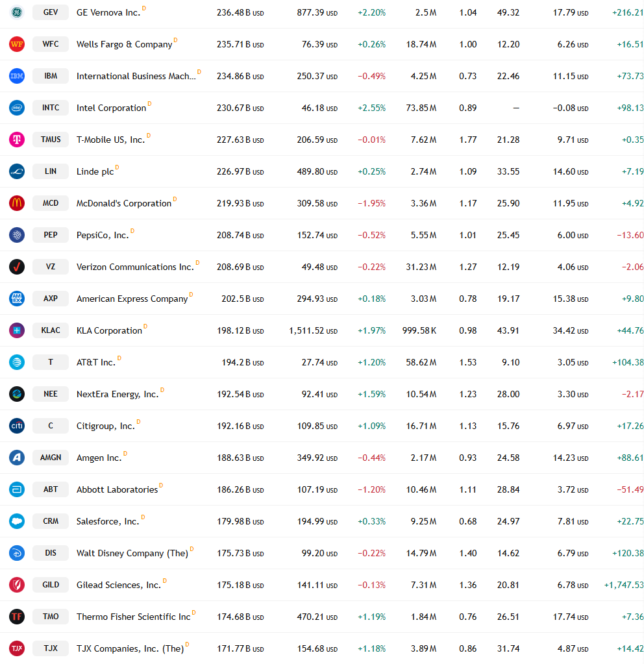Click the GE Vernova company logo icon
The height and width of the screenshot is (664, 644).
[x=17, y=12]
